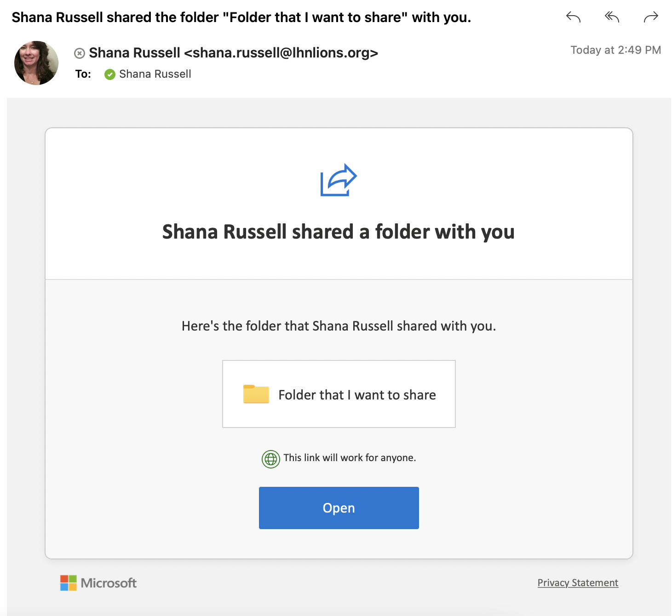This screenshot has height=616, width=672.
Task: Click the gray status icon beside sender name
Action: point(80,53)
